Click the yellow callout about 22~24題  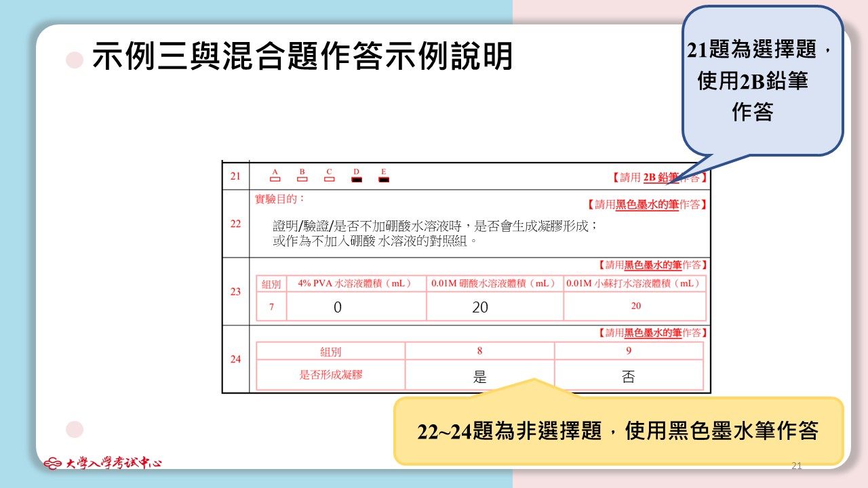[618, 431]
